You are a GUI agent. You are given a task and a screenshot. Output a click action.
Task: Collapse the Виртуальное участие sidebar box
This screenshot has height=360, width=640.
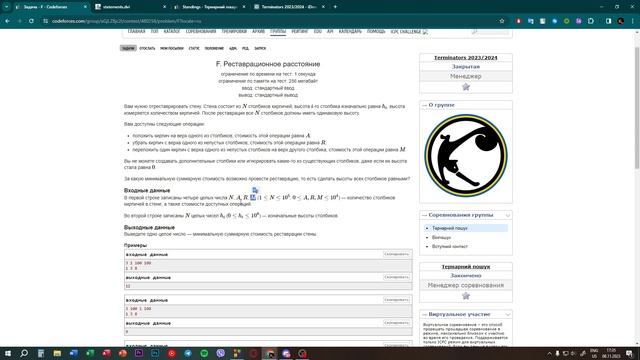pos(508,315)
